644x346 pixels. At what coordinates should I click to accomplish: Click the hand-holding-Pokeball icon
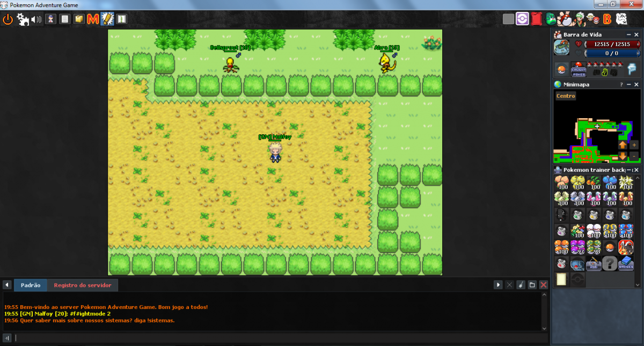[x=565, y=19]
